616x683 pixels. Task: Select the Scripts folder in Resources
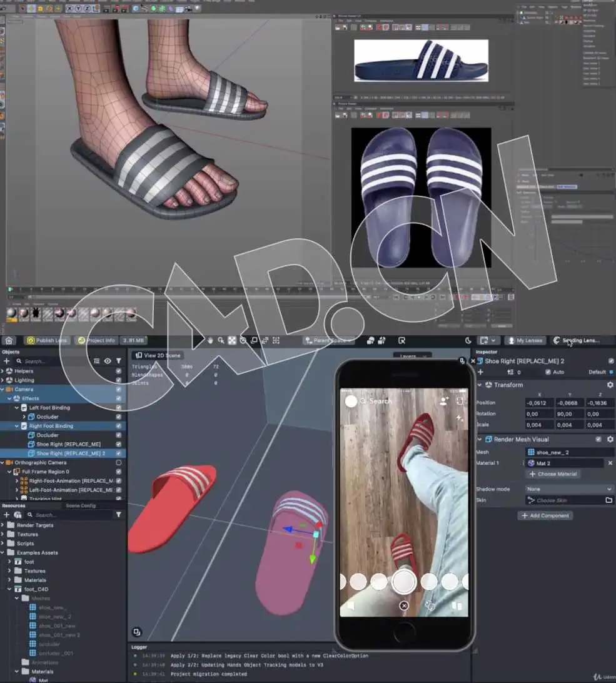[x=25, y=543]
